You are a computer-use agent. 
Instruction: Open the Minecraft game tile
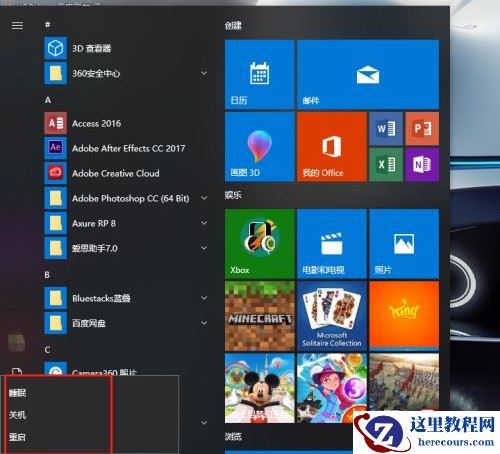260,316
